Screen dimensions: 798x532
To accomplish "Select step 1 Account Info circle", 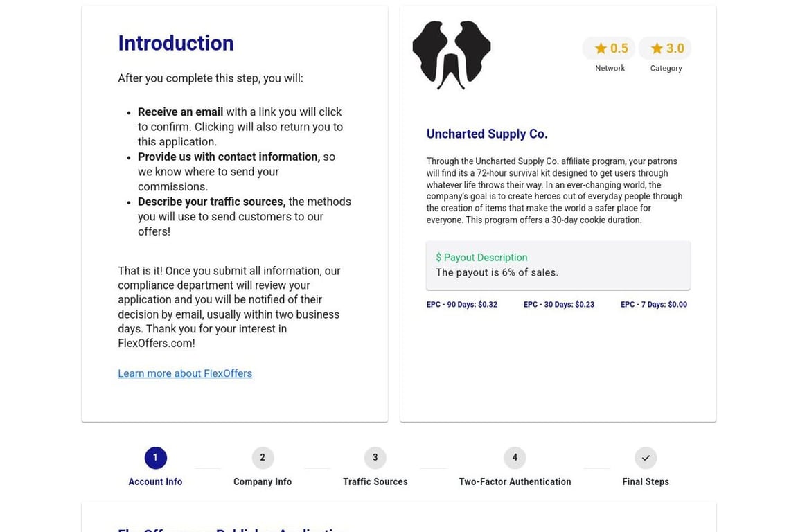I will [155, 458].
